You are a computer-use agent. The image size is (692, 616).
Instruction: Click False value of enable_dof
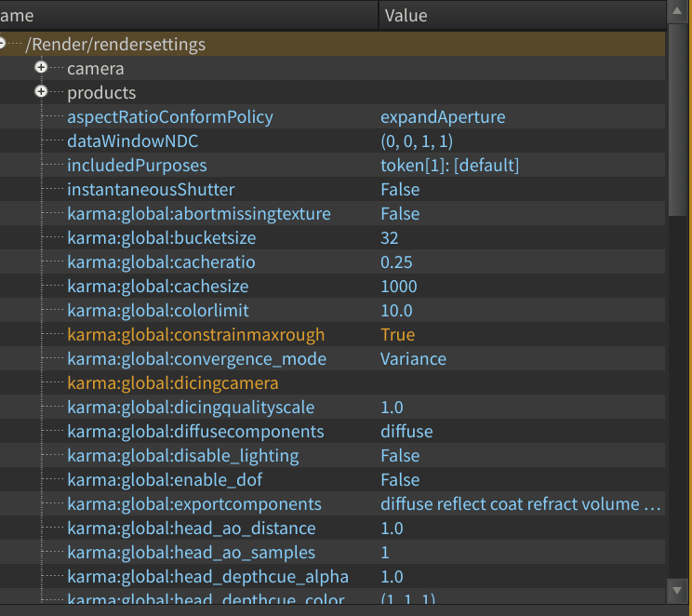[x=400, y=480]
